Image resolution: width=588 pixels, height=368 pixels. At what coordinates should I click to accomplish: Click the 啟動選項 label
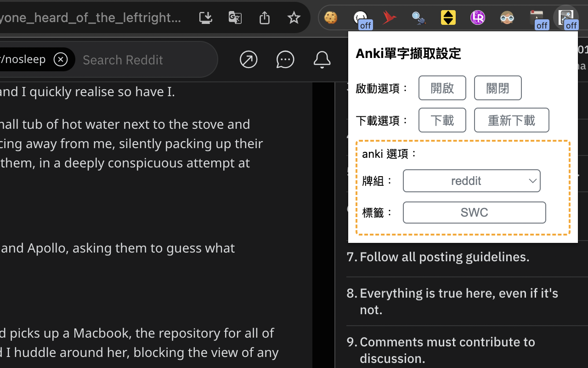382,88
